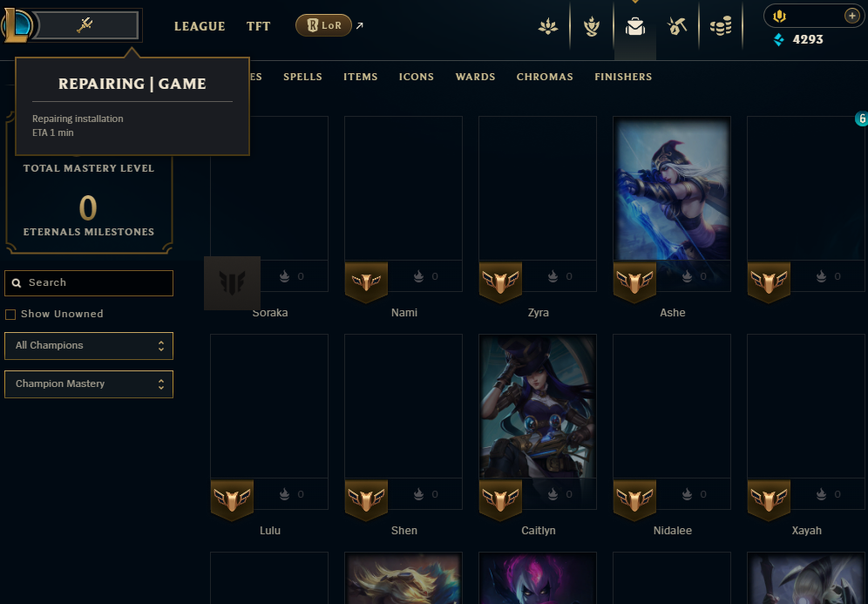868x604 pixels.
Task: Go to the TFT section
Action: pyautogui.click(x=258, y=26)
